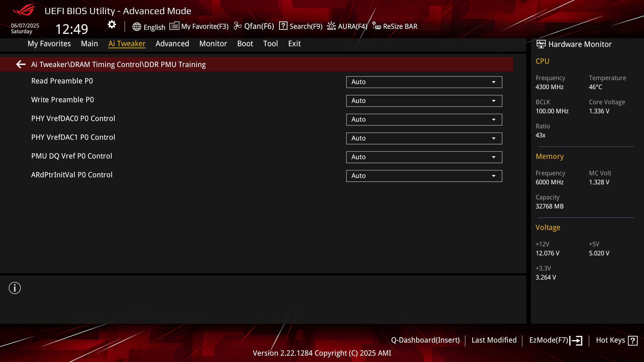The image size is (644, 362).
Task: Expand the Write Preamble P0 dropdown
Action: point(424,101)
